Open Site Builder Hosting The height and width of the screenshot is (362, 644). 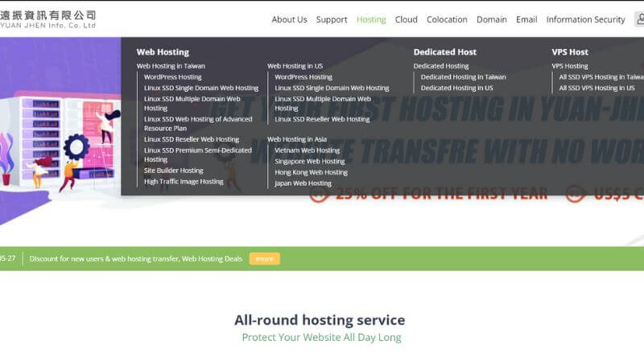click(174, 171)
